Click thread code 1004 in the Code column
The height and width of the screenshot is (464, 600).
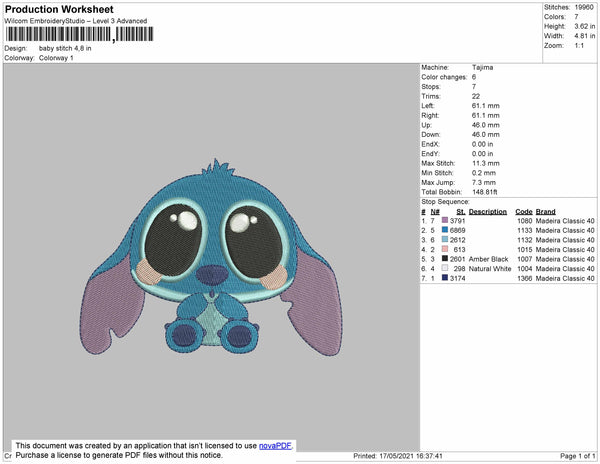(525, 269)
